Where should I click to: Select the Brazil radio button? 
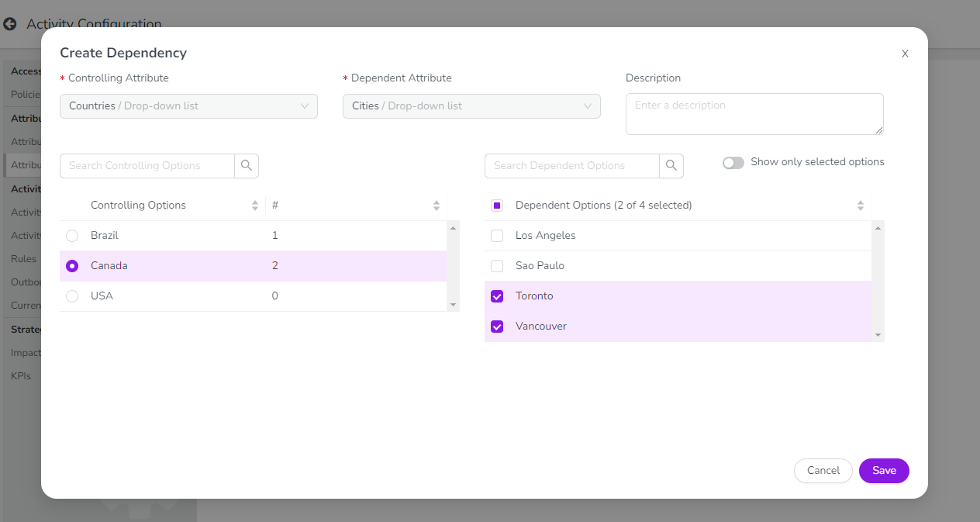coord(72,236)
